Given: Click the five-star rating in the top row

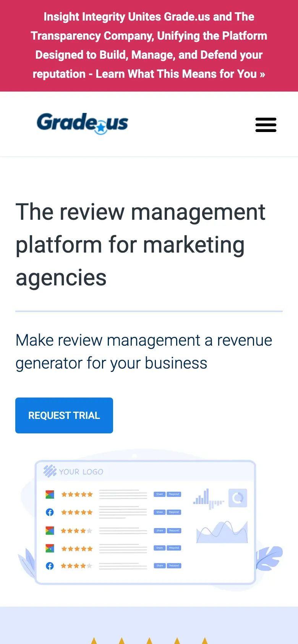Looking at the screenshot, I should [77, 494].
